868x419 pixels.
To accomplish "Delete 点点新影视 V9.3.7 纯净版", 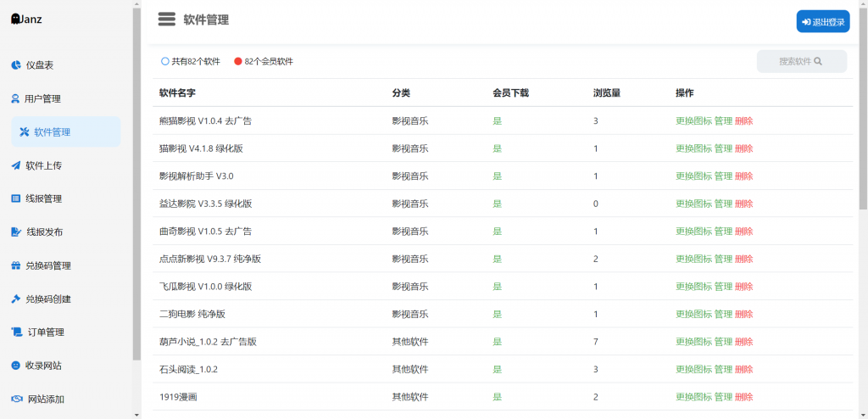I will point(744,259).
